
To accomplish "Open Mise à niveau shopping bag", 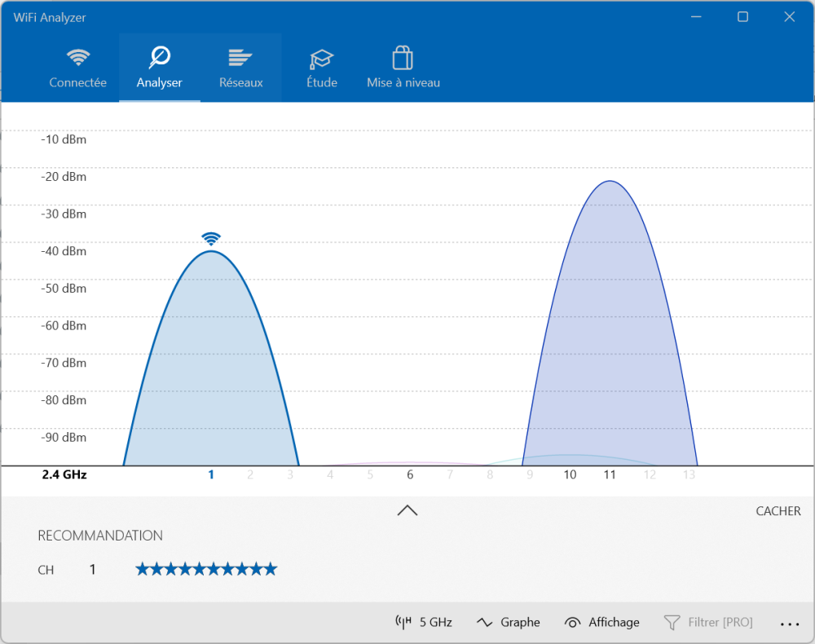I will pyautogui.click(x=403, y=68).
